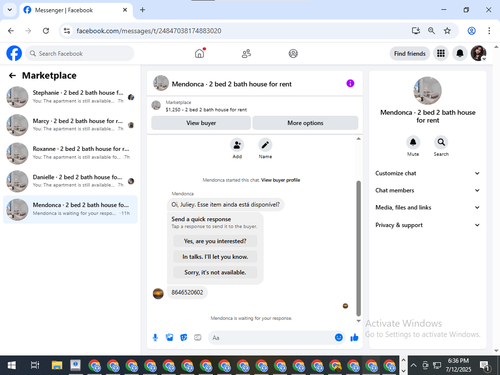Open the notifications bell in header
Screen dimensions: 500x375
pyautogui.click(x=460, y=53)
